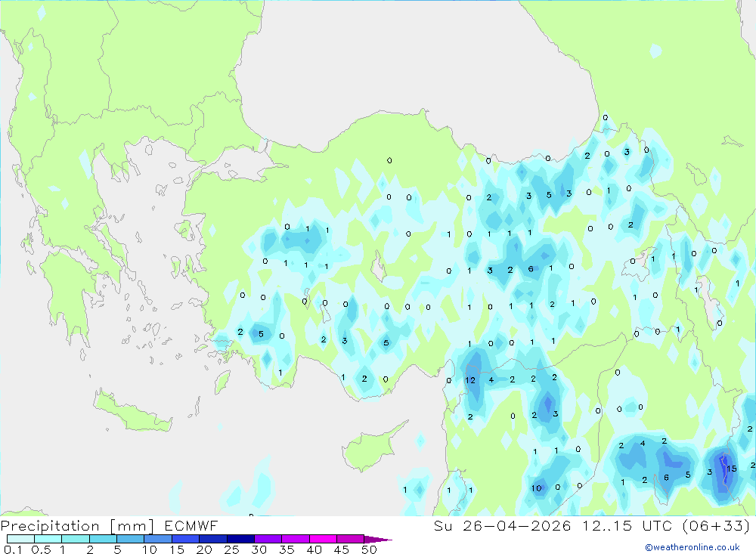Click the '12' precipitation value on the map
This screenshot has width=756, height=554.
click(470, 380)
